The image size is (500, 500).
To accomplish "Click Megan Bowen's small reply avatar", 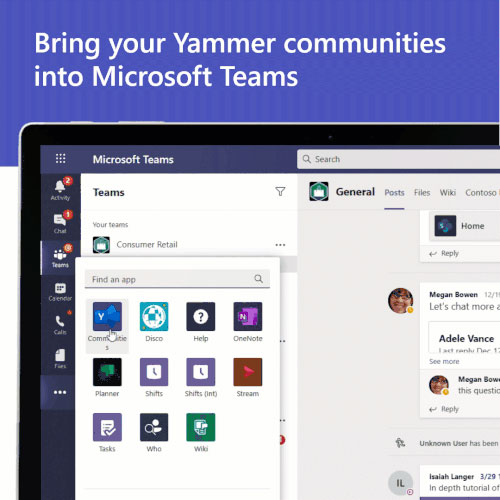I will coord(439,385).
